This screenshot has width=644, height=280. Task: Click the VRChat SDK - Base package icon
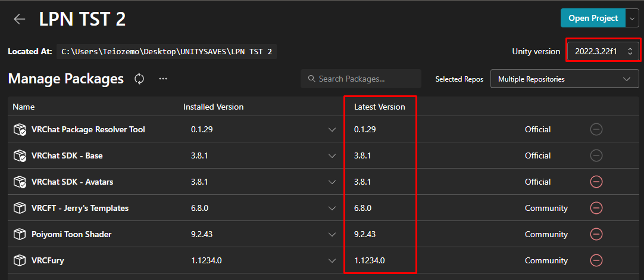pos(20,156)
